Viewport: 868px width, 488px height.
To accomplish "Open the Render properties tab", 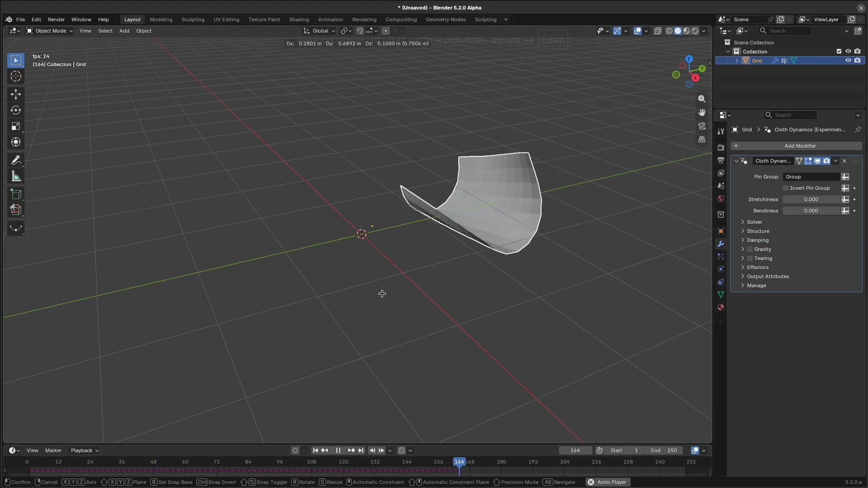I will tap(721, 148).
